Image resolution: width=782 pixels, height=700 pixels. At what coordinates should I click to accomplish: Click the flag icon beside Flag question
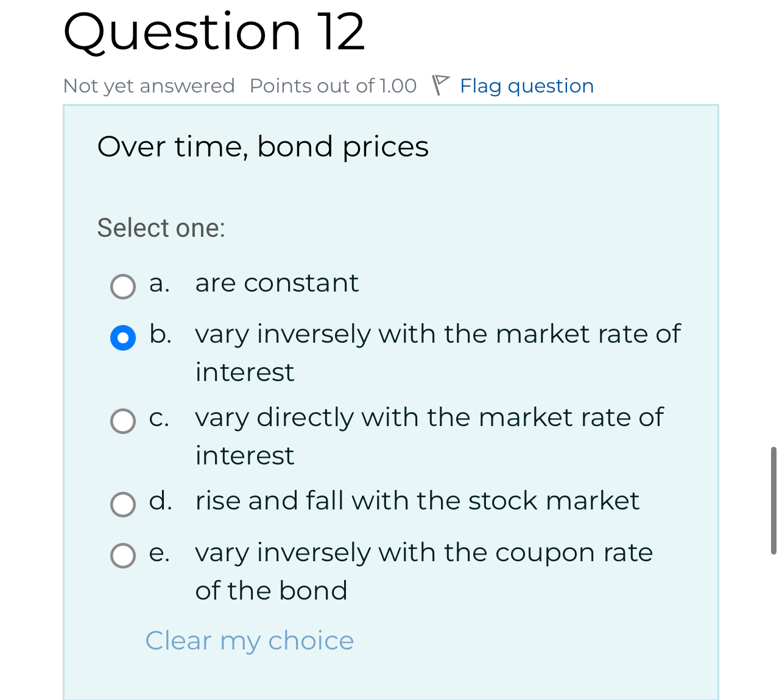(x=440, y=85)
